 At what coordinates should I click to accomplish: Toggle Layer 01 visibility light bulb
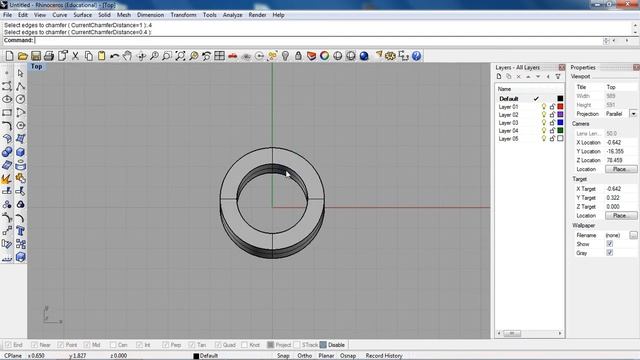coord(544,107)
